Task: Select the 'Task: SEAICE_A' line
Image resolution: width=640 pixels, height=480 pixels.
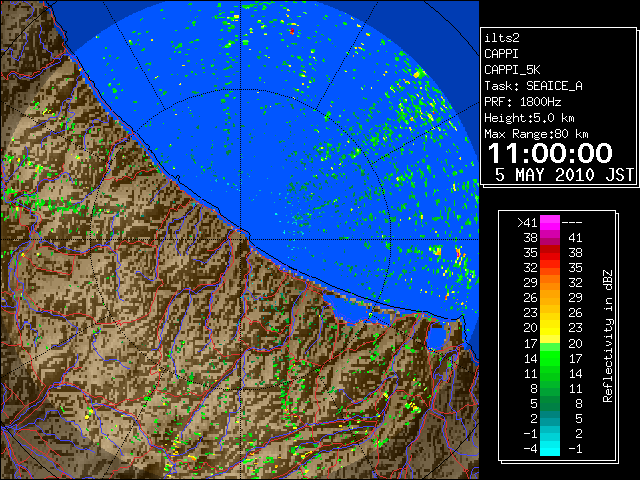Action: tap(533, 86)
